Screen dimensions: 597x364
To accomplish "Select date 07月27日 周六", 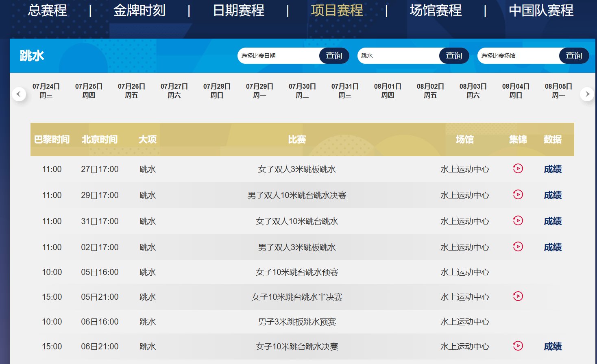I will point(174,91).
